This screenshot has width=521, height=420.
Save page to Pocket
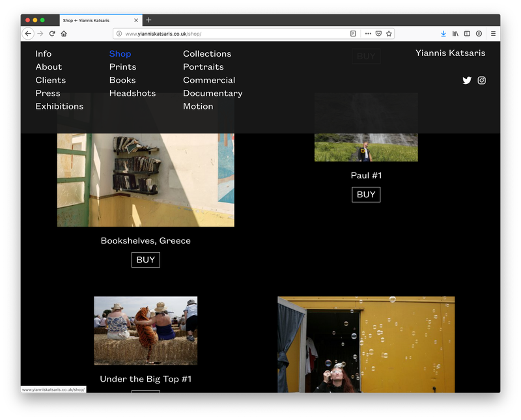coord(378,34)
